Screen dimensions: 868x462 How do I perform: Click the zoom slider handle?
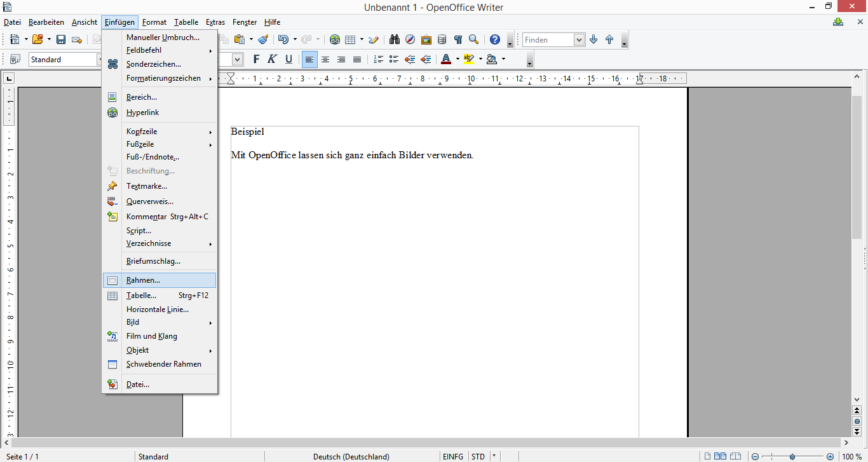[x=792, y=456]
